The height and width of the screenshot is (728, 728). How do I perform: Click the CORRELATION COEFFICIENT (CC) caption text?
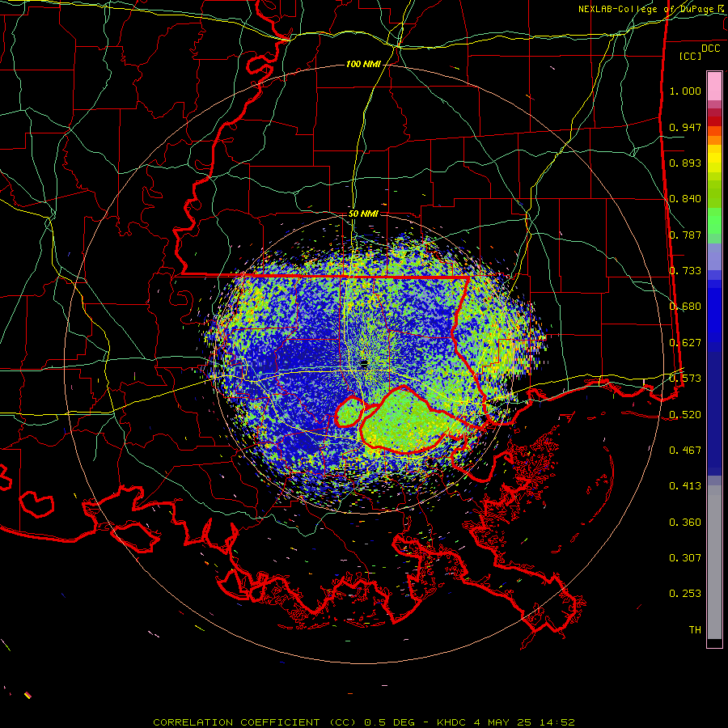coord(255,722)
